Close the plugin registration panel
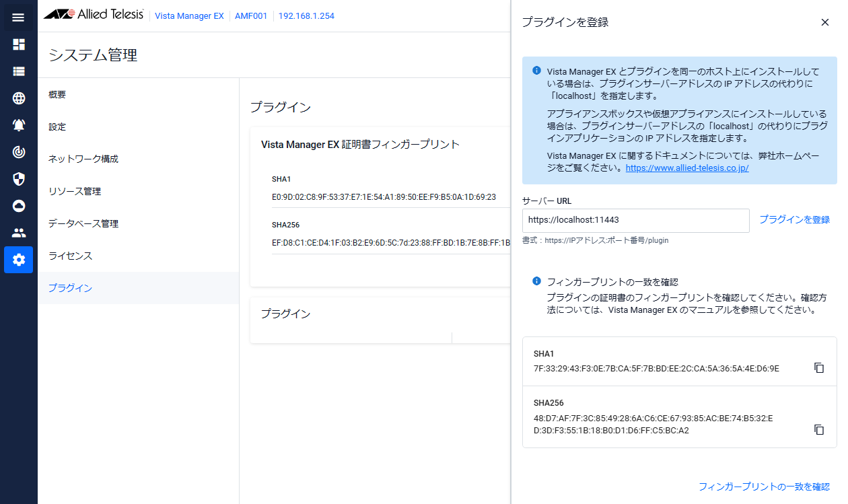The image size is (848, 504). pyautogui.click(x=825, y=22)
